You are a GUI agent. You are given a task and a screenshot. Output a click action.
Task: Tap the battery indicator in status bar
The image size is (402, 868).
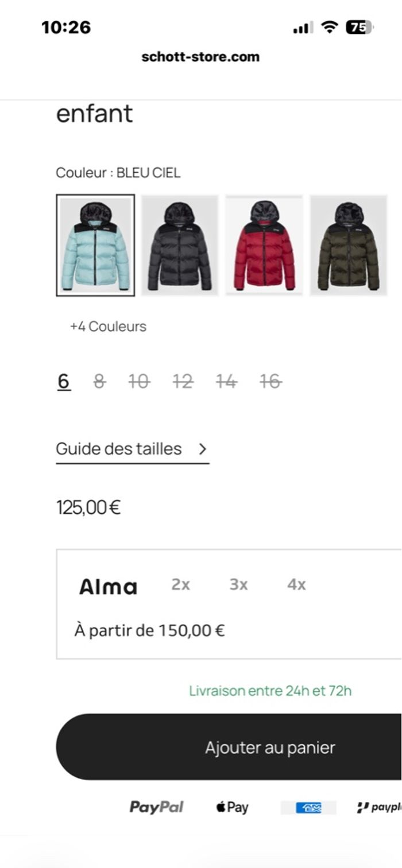point(359,27)
